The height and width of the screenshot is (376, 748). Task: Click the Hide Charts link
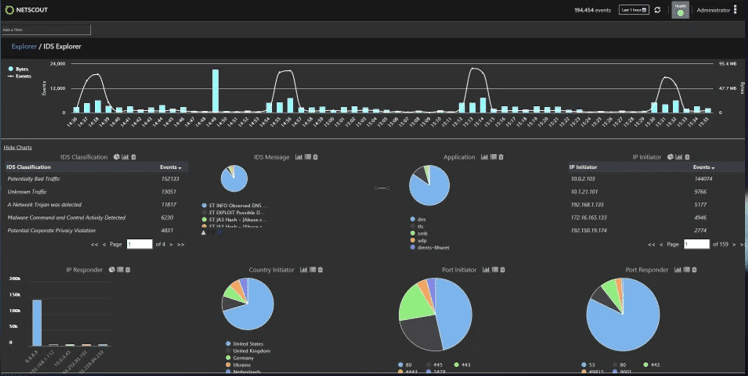(18, 147)
